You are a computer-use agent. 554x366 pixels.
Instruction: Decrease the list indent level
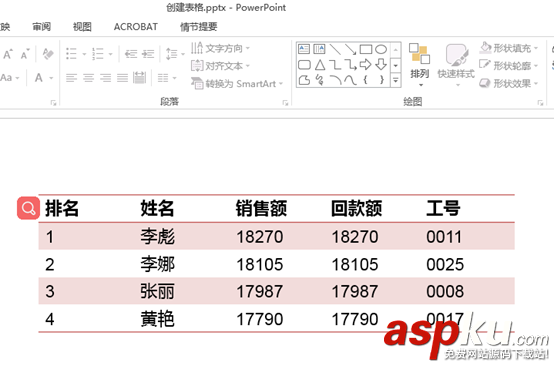pos(130,54)
